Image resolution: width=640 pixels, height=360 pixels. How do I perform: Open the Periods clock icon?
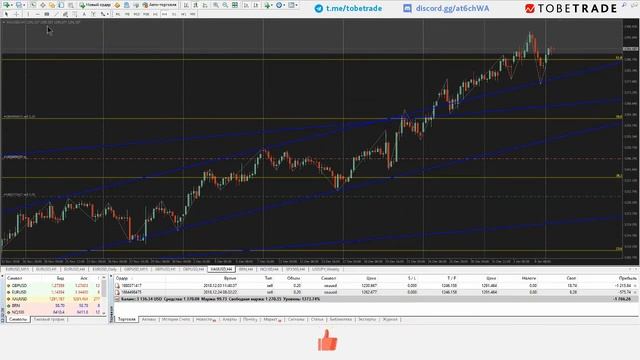click(279, 5)
